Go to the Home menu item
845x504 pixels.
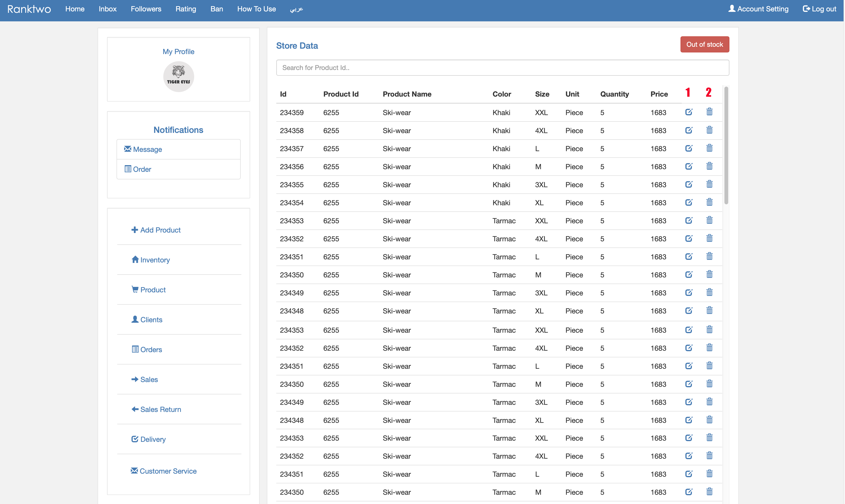click(75, 9)
